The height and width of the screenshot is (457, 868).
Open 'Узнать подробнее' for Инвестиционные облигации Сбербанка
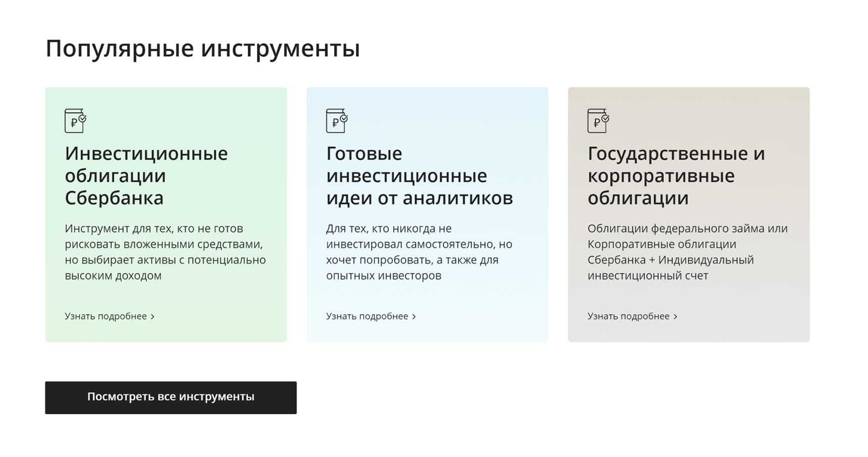point(110,316)
